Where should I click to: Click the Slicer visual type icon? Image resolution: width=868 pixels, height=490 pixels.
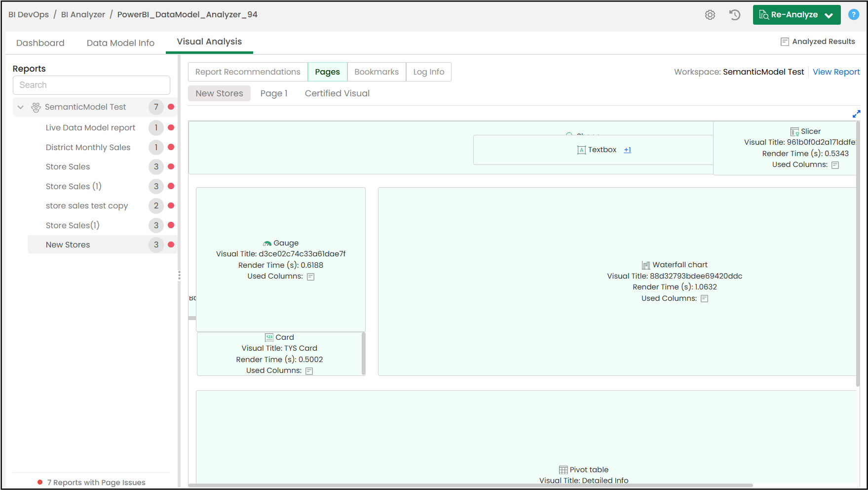click(x=794, y=131)
